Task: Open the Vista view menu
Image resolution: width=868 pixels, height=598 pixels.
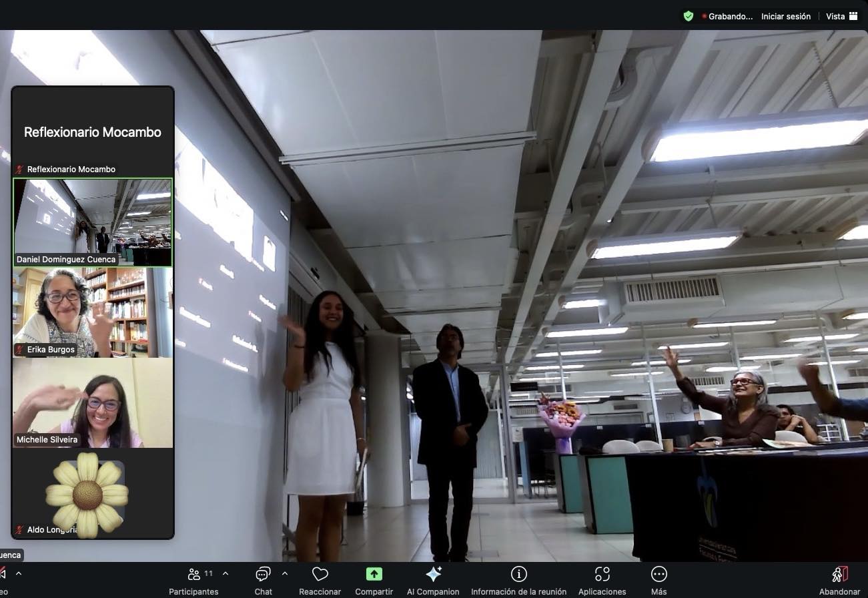Action: coord(841,16)
